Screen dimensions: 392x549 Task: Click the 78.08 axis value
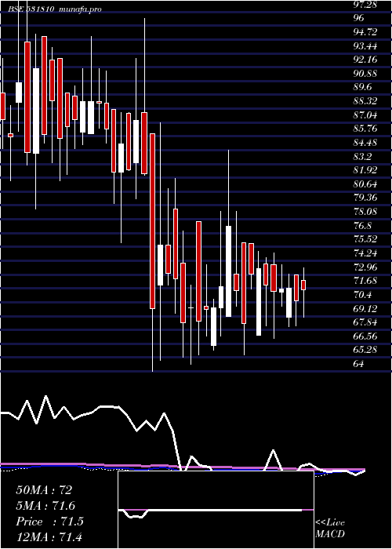click(x=366, y=212)
